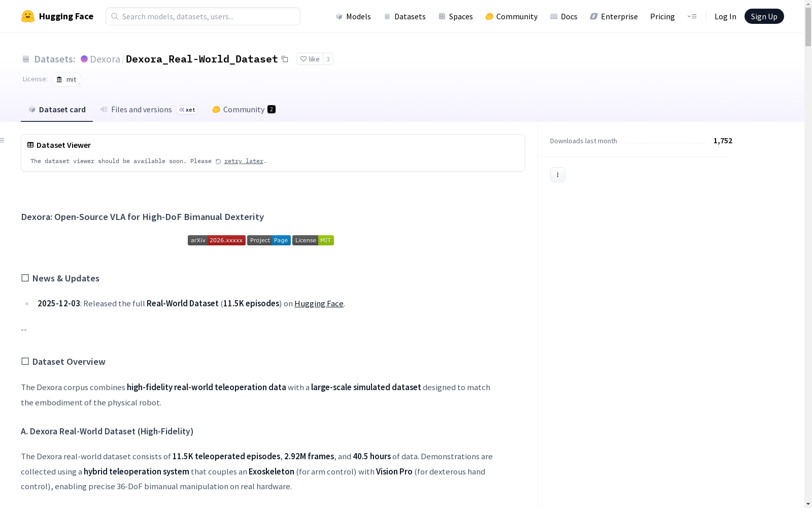Like the Dexora dataset

click(x=310, y=59)
